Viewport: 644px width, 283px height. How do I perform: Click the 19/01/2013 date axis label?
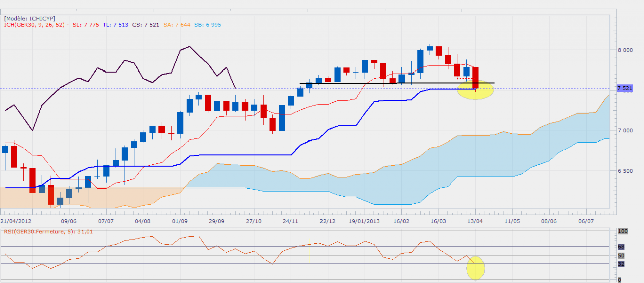point(364,221)
